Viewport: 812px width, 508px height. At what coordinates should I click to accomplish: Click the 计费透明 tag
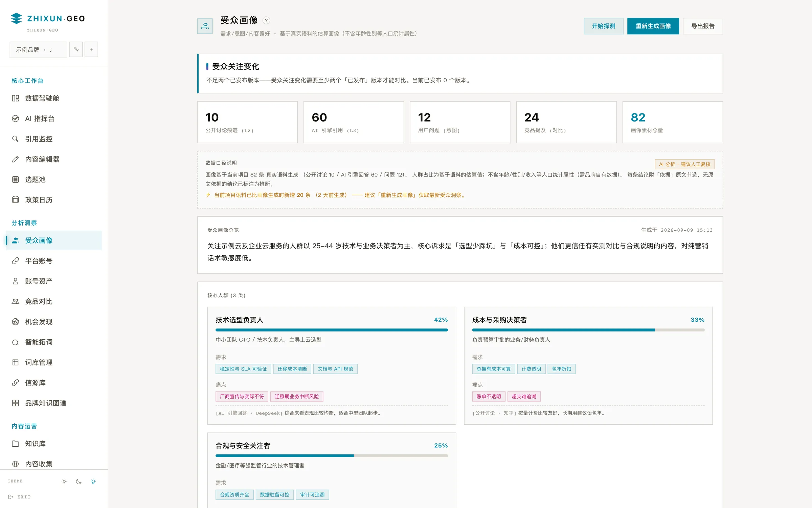tap(531, 369)
